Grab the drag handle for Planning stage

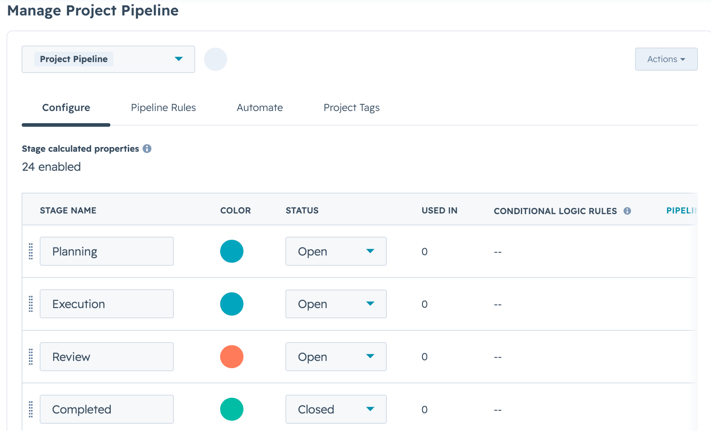pyautogui.click(x=31, y=251)
